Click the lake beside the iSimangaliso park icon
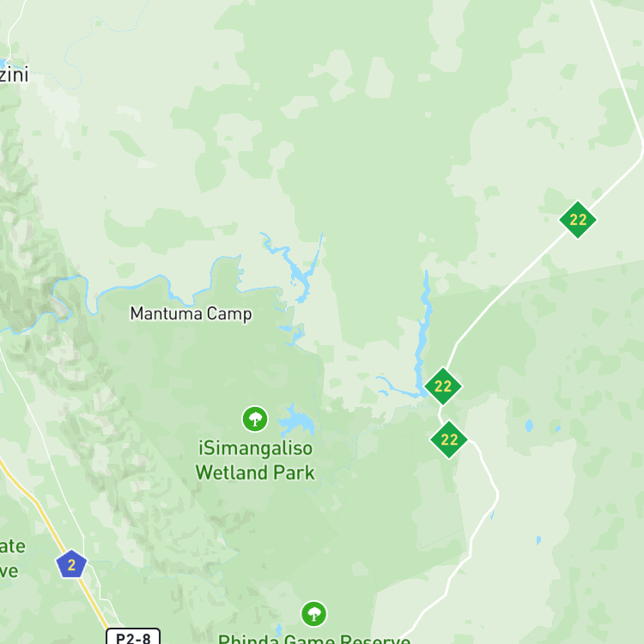The image size is (644, 644). 297,420
